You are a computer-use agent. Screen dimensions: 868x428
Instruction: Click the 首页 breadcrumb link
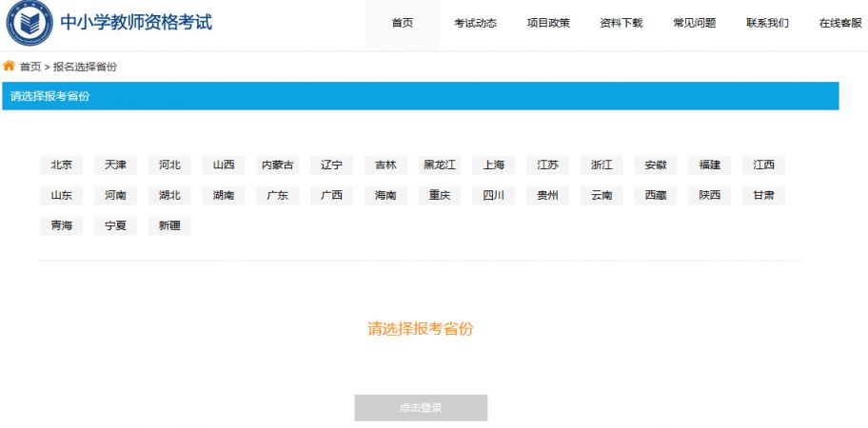(x=30, y=67)
